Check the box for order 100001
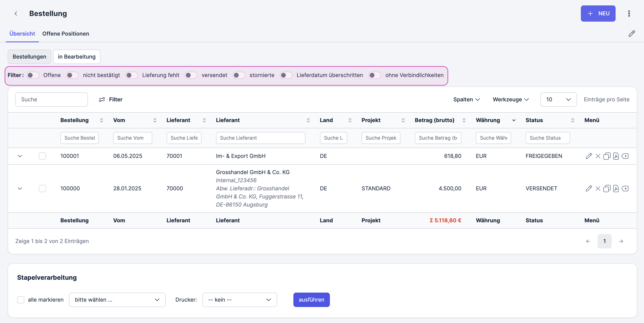Image resolution: width=644 pixels, height=323 pixels. point(42,156)
